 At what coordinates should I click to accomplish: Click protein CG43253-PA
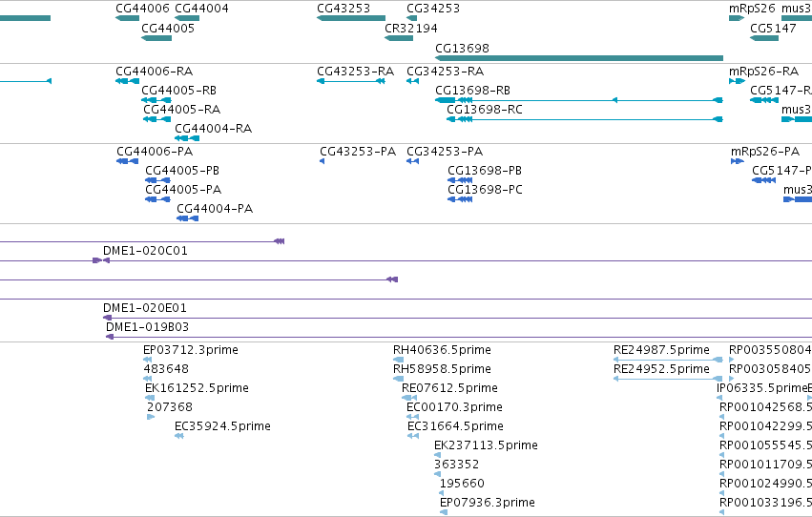323,161
